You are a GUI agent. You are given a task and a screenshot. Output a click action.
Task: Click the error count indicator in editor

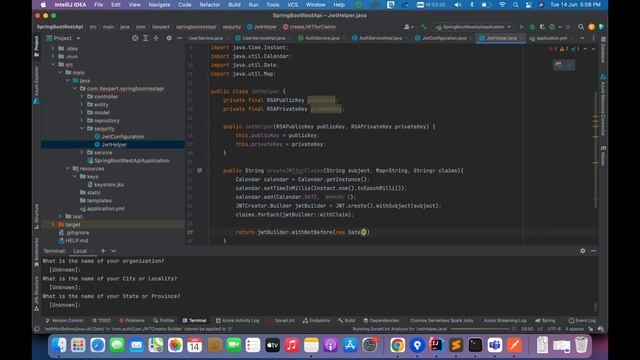pos(552,49)
